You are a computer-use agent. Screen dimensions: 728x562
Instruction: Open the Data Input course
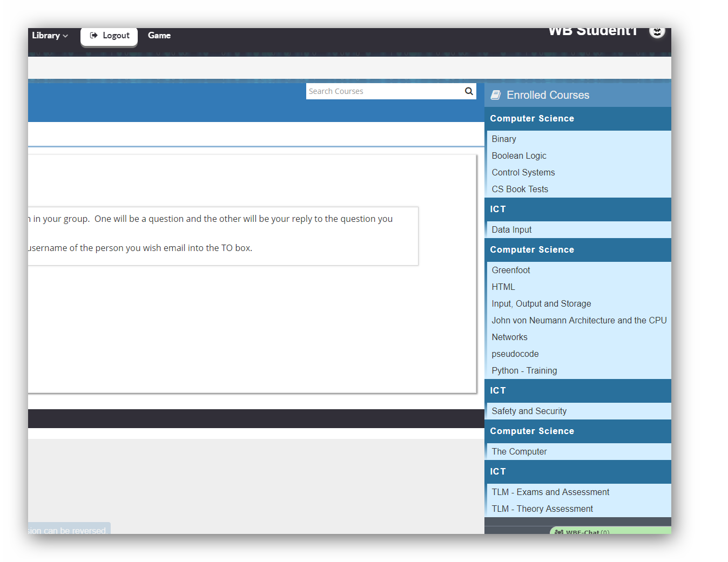tap(511, 230)
